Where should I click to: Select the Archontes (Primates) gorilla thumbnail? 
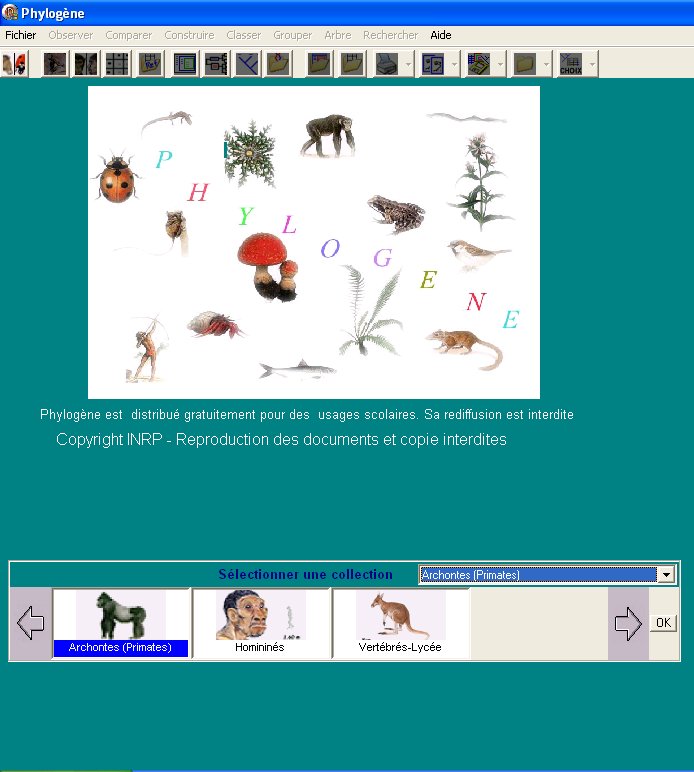121,622
